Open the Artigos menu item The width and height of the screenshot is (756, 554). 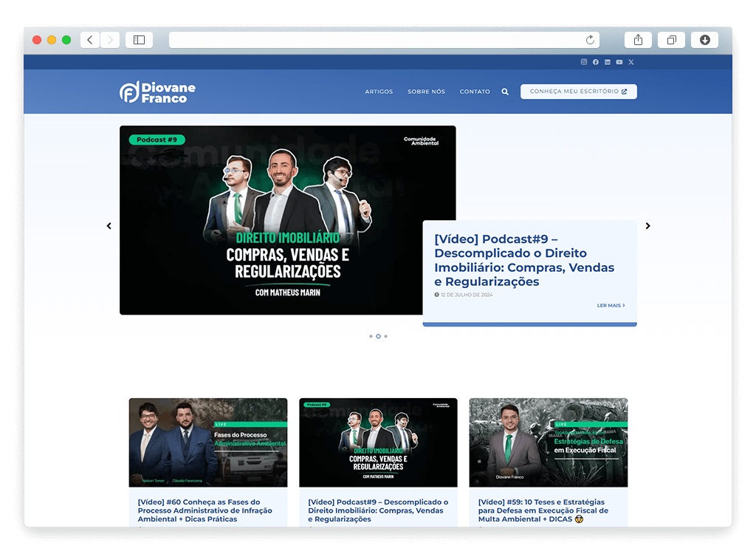(x=379, y=92)
